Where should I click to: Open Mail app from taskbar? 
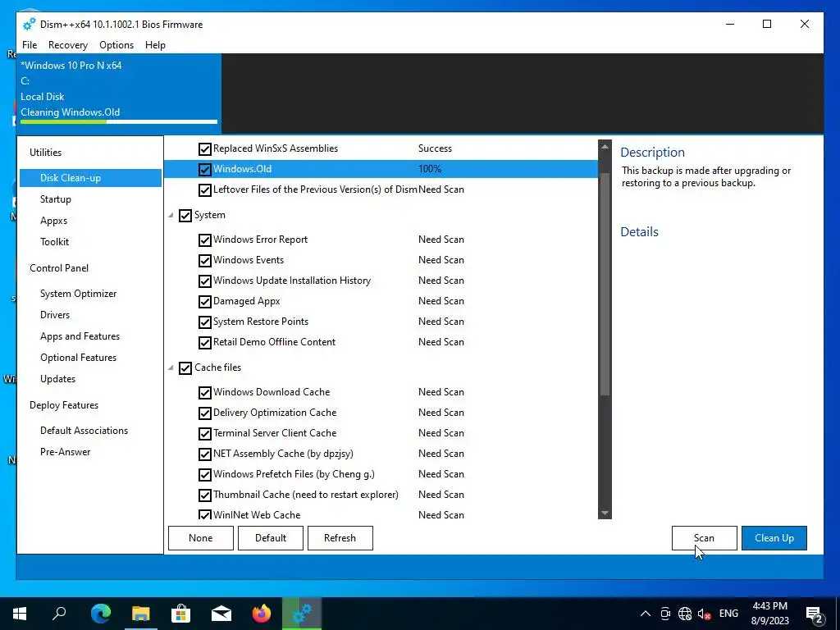tap(221, 614)
